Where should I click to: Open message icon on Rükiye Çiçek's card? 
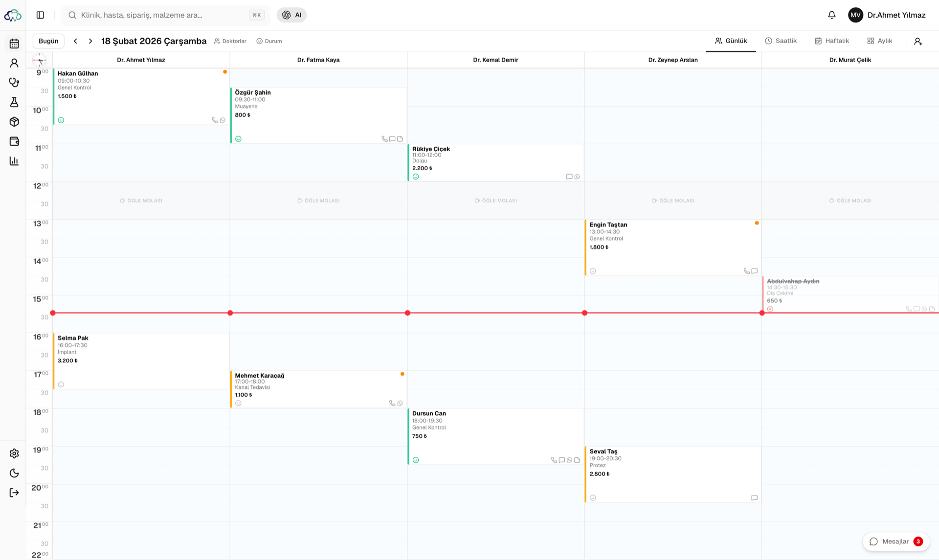(569, 177)
